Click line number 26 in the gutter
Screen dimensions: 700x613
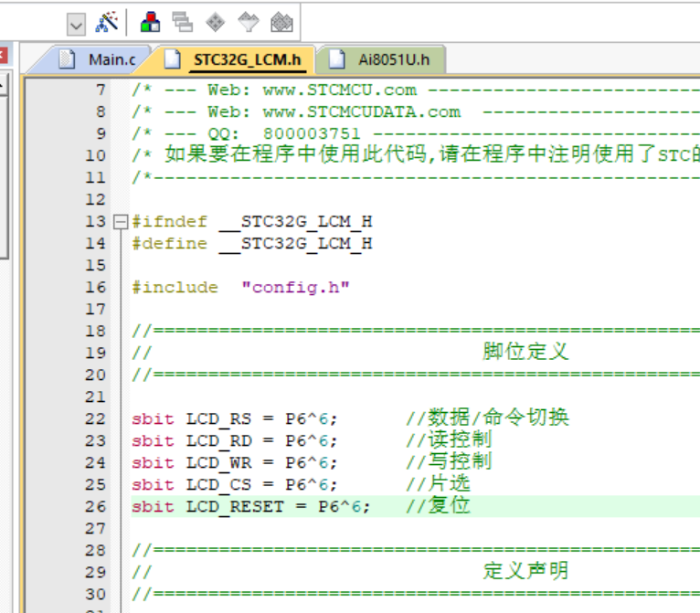click(x=96, y=507)
